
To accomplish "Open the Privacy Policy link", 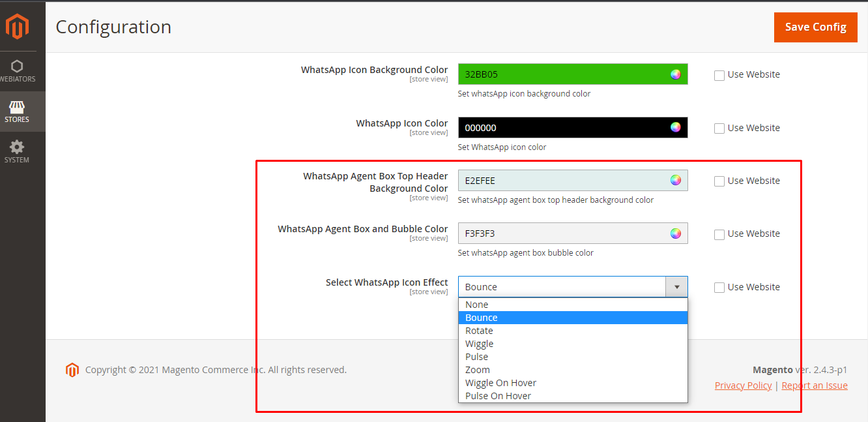I will coord(743,385).
